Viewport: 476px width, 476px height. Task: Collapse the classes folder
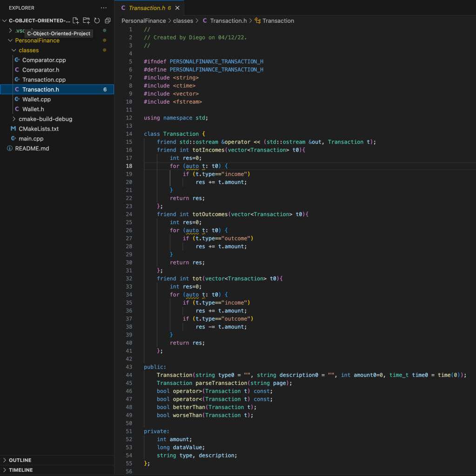point(28,50)
